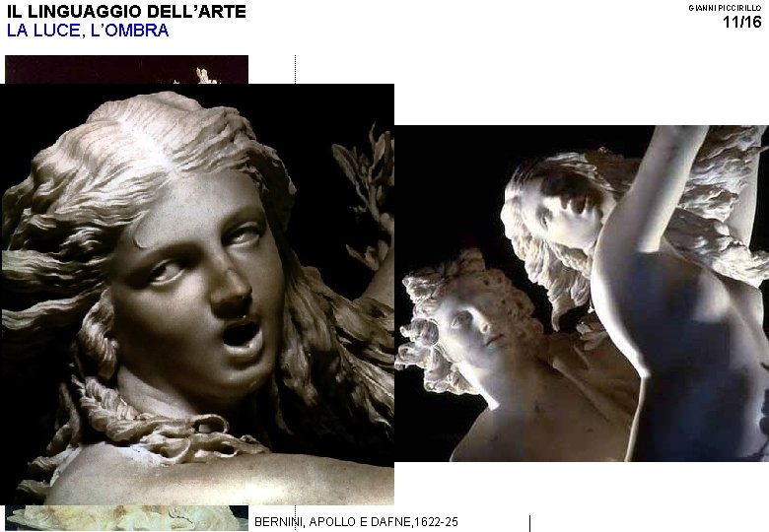Select the dark image strip partly hidden behind Dafne's photo

point(126,70)
